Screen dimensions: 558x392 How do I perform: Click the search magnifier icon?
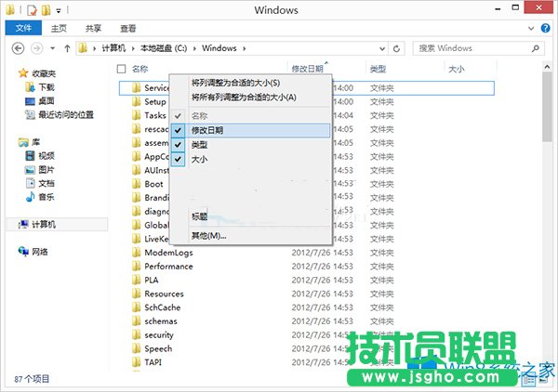pos(536,48)
